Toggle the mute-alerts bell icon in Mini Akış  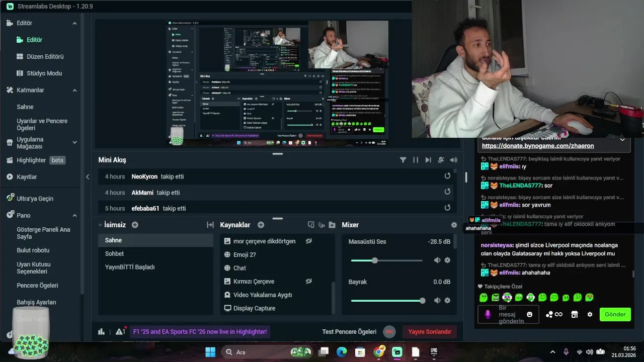(x=441, y=160)
